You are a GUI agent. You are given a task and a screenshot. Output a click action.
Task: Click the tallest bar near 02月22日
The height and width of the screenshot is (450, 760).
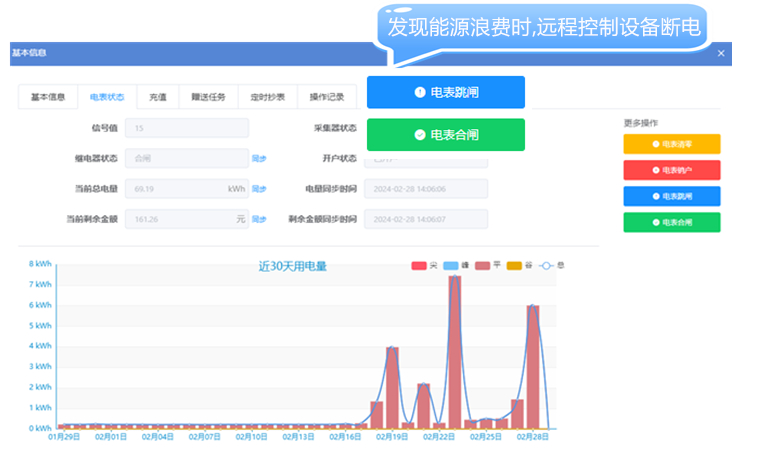(x=454, y=352)
